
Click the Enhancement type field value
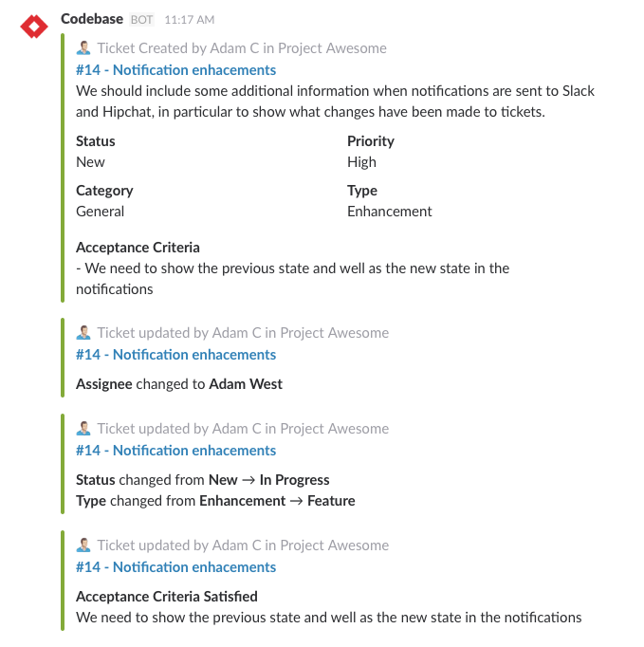pos(390,212)
